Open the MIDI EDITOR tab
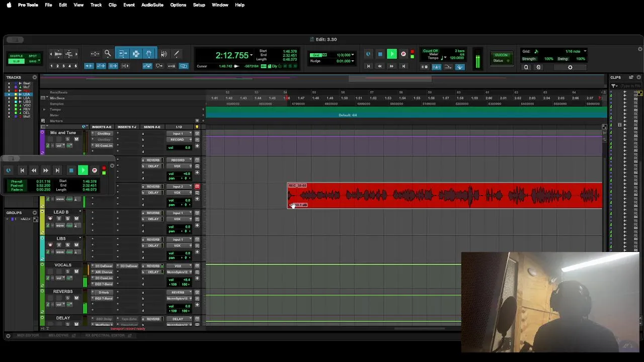The width and height of the screenshot is (644, 362). click(28, 335)
